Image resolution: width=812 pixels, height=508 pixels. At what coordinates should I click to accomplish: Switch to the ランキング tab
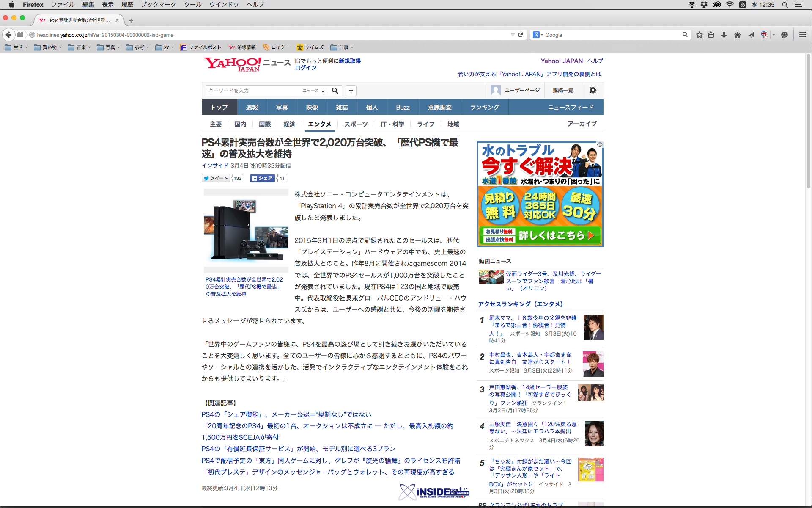pyautogui.click(x=485, y=108)
